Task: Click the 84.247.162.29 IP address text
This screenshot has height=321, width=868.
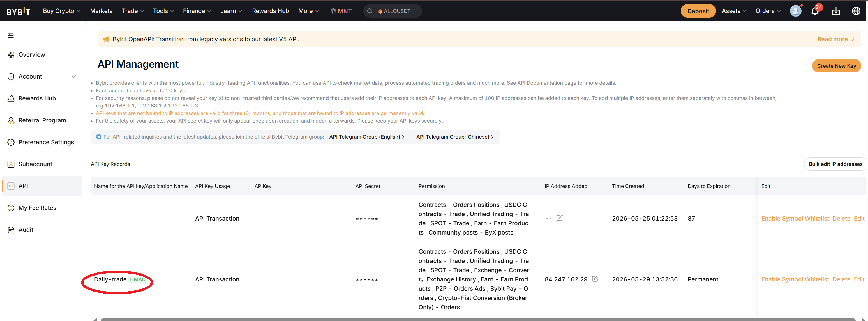Action: (566, 279)
